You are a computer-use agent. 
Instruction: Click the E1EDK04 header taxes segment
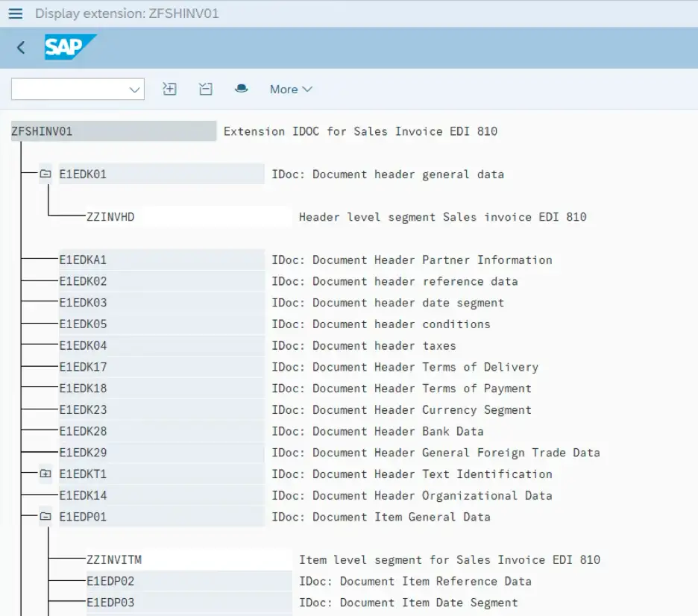(x=83, y=346)
